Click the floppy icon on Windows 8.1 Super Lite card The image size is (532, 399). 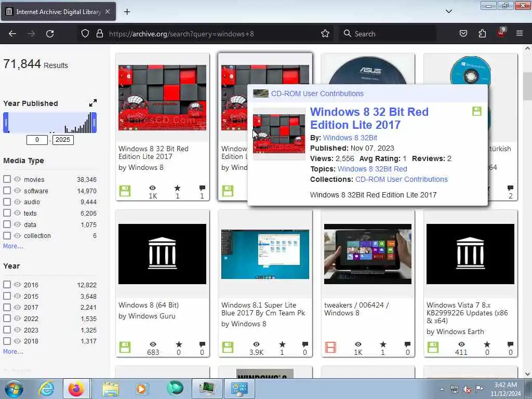228,347
